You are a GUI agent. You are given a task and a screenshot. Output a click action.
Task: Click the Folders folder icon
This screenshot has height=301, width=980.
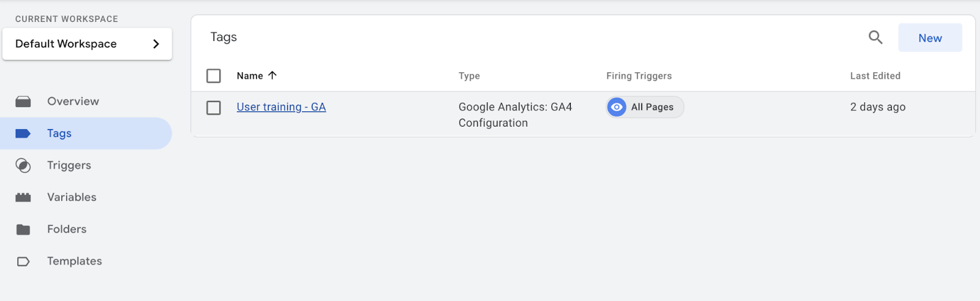point(23,229)
